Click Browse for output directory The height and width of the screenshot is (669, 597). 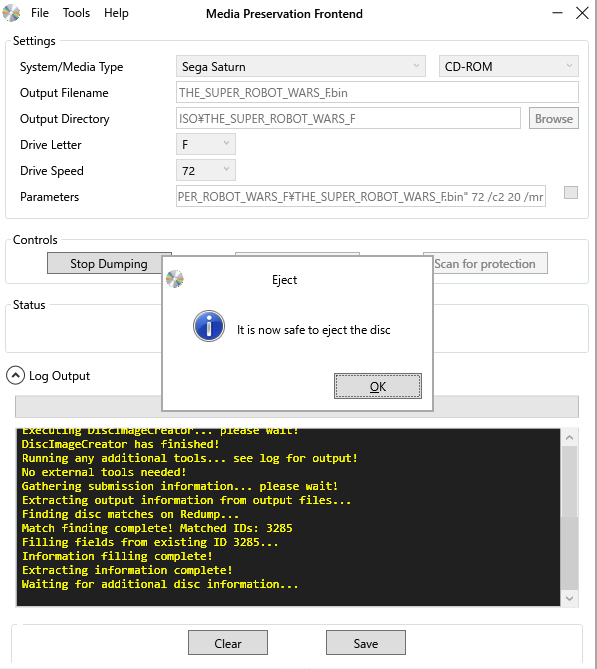tap(554, 118)
